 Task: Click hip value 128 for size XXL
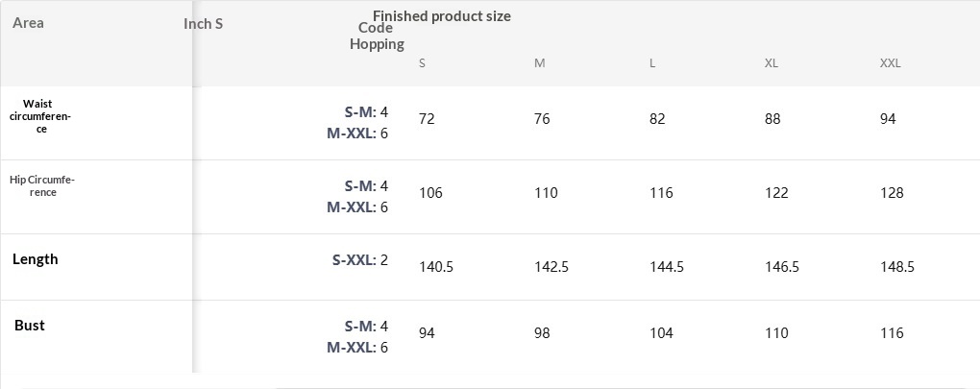point(892,193)
